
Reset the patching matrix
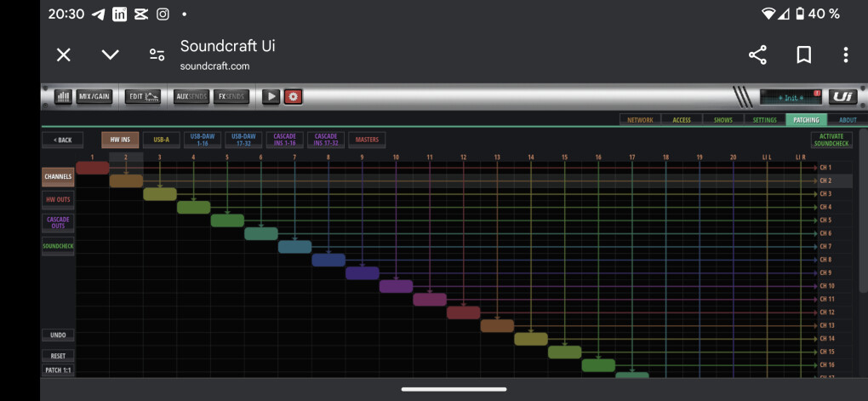point(58,356)
